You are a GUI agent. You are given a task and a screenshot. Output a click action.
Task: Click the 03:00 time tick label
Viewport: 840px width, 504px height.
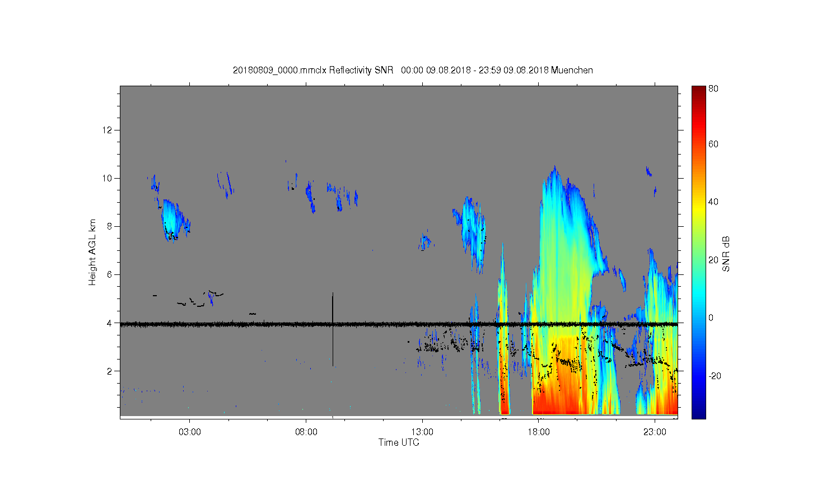[190, 432]
